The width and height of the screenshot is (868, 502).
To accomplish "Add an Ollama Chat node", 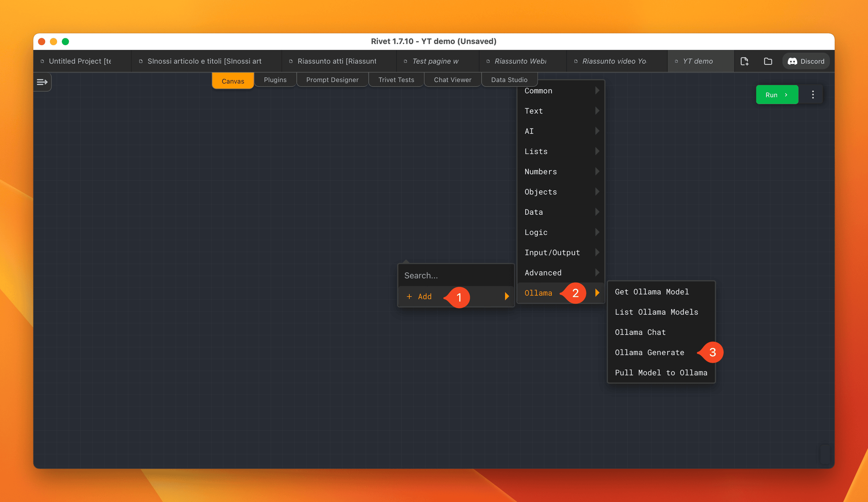I will 661,332.
